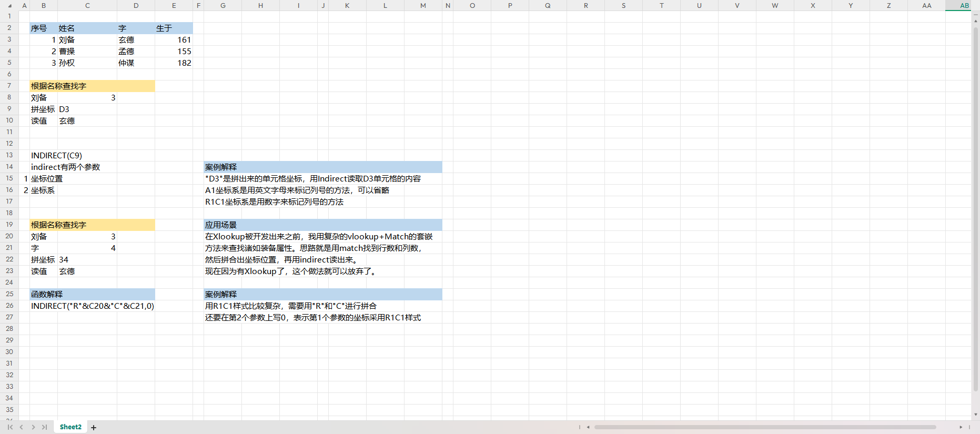Screen dimensions: 980x434
Task: Add a new sheet with plus button
Action: tap(94, 428)
